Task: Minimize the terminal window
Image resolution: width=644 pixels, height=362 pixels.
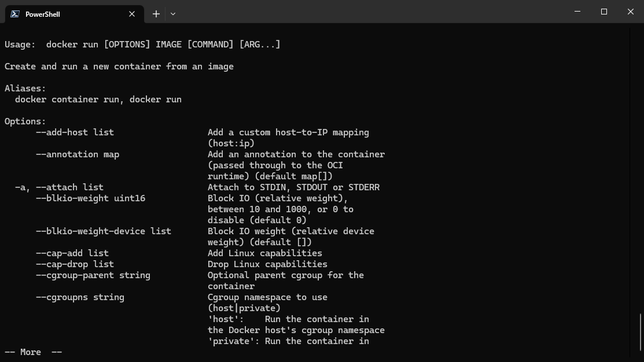Action: 577,12
